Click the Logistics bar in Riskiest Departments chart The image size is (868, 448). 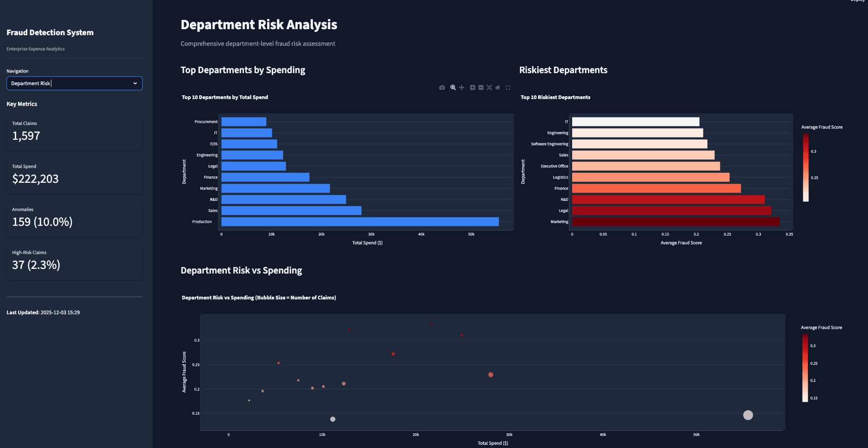pyautogui.click(x=651, y=177)
